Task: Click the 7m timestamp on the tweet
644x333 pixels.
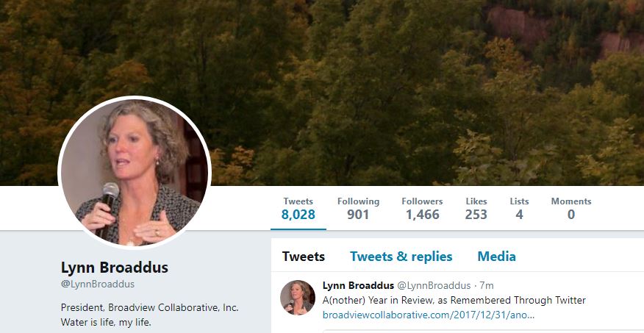Action: coord(487,285)
